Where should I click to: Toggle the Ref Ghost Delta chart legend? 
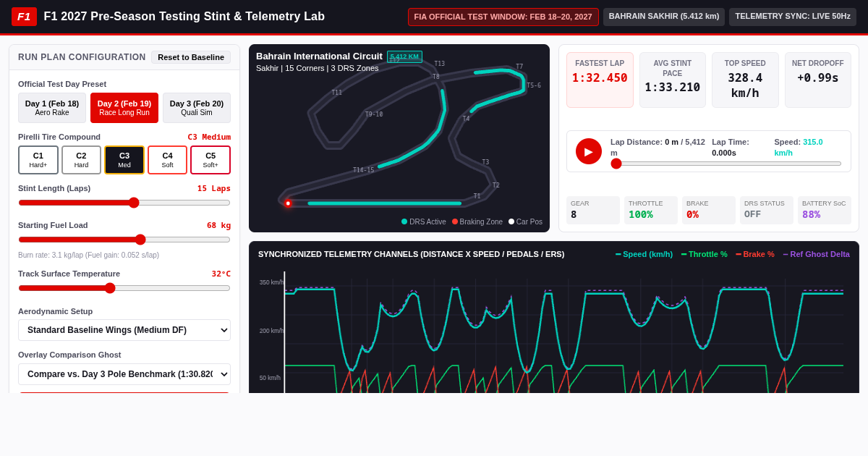817,254
